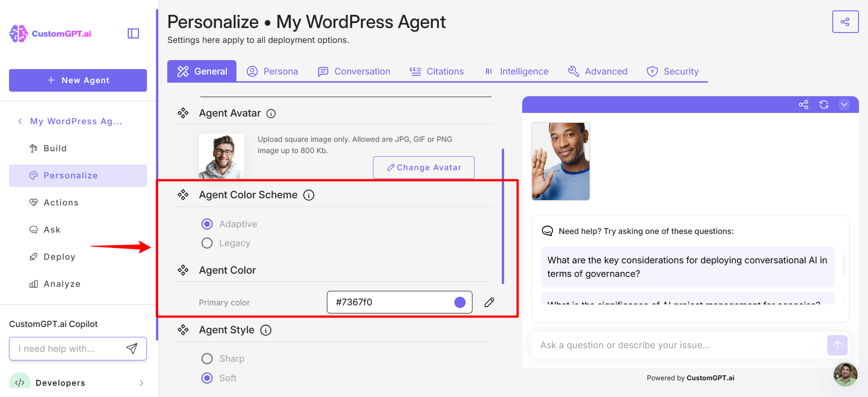This screenshot has height=397, width=868.
Task: Switch to the Advanced tab
Action: (x=598, y=71)
